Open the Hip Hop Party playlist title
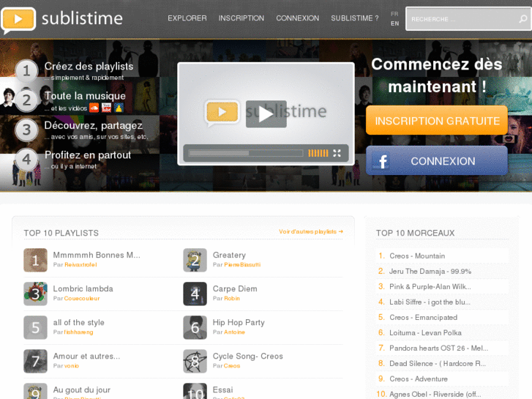This screenshot has width=532, height=399. point(239,323)
